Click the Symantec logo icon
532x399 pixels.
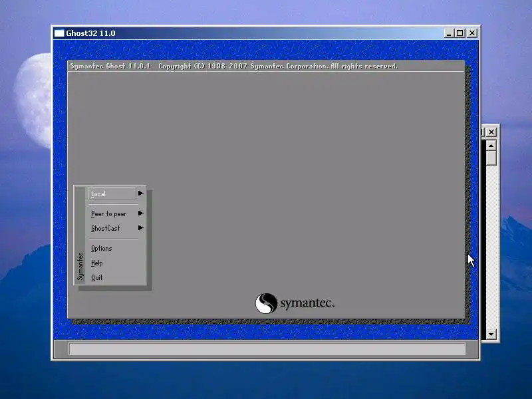(266, 303)
